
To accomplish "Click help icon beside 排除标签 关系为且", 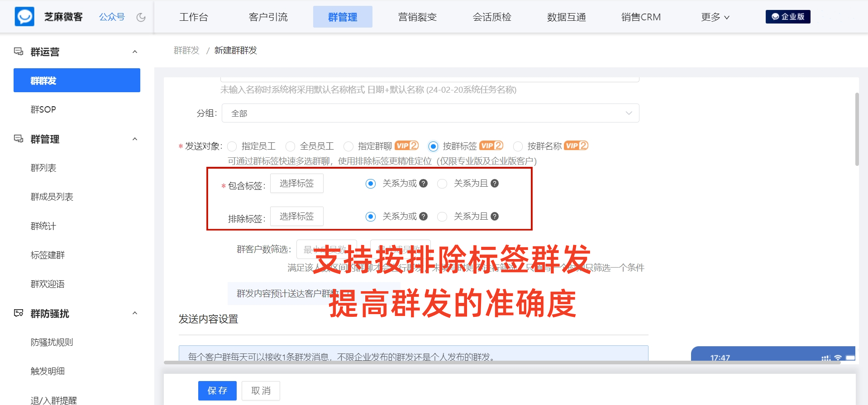I will tap(495, 217).
